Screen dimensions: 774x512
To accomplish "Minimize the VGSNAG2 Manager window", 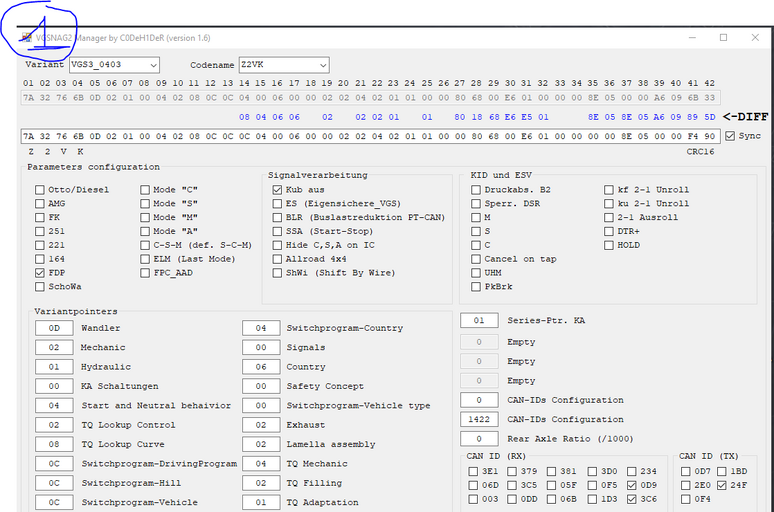I will pyautogui.click(x=692, y=38).
